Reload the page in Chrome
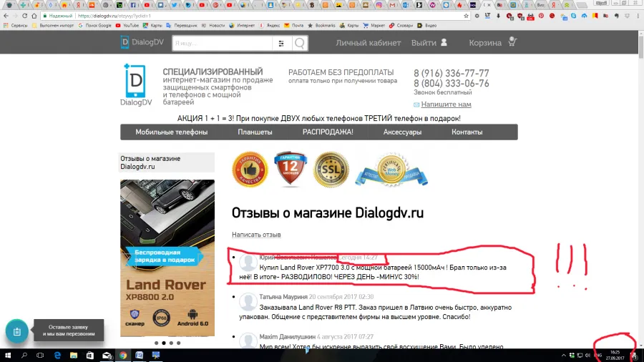644x362 pixels. [x=24, y=16]
